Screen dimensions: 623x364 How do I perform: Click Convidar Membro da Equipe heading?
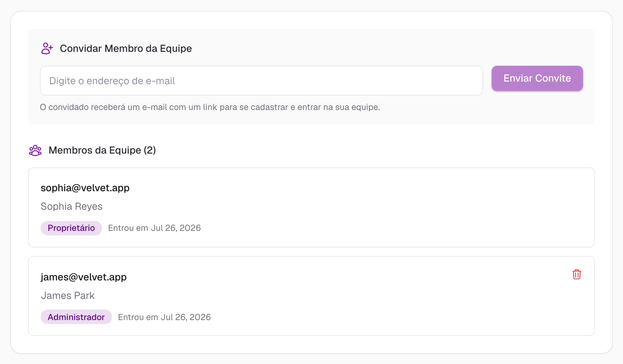pos(126,49)
